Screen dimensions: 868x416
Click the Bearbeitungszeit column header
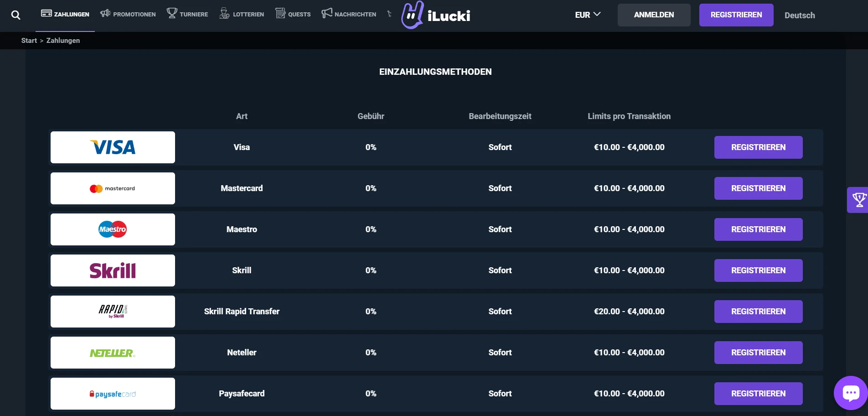tap(500, 116)
